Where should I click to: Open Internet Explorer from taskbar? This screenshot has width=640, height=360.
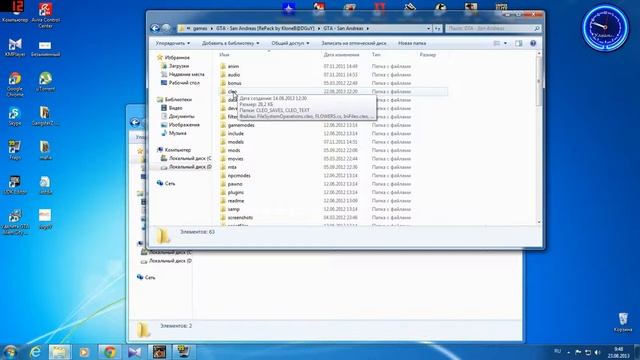[35, 352]
